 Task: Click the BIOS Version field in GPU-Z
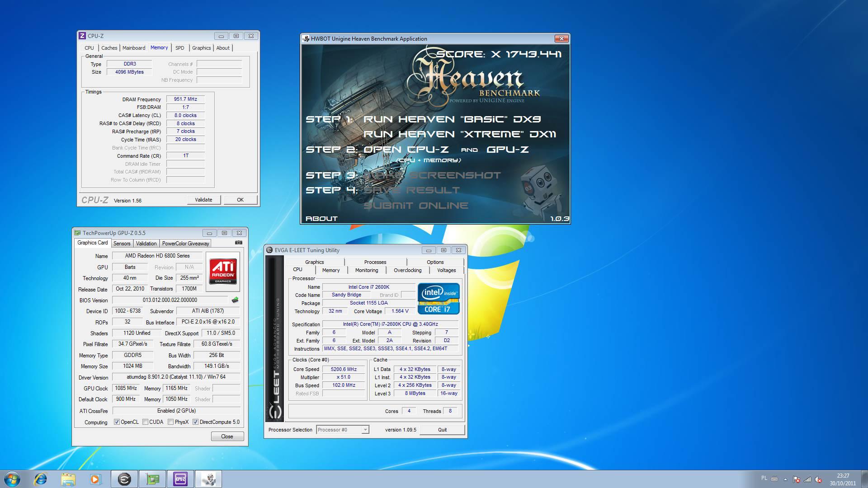click(170, 300)
